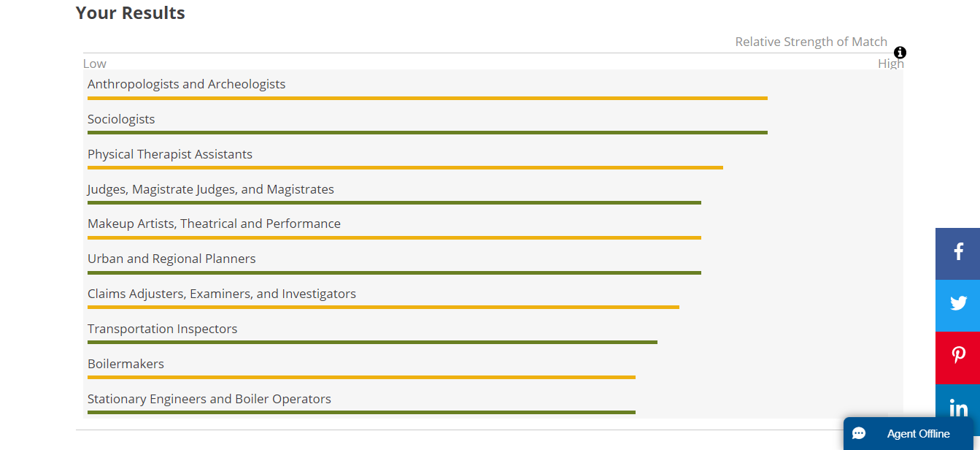Open Anthropologists and Archeologists result

tap(186, 84)
